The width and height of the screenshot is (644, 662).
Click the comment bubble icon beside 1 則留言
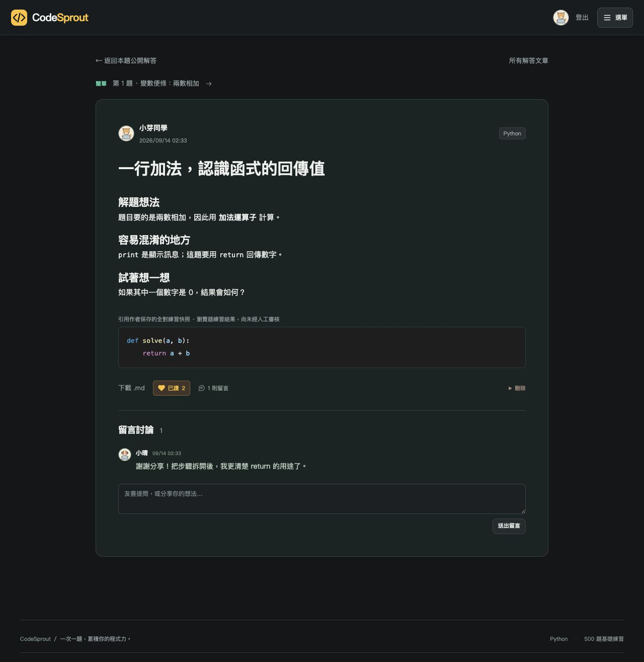(x=202, y=388)
